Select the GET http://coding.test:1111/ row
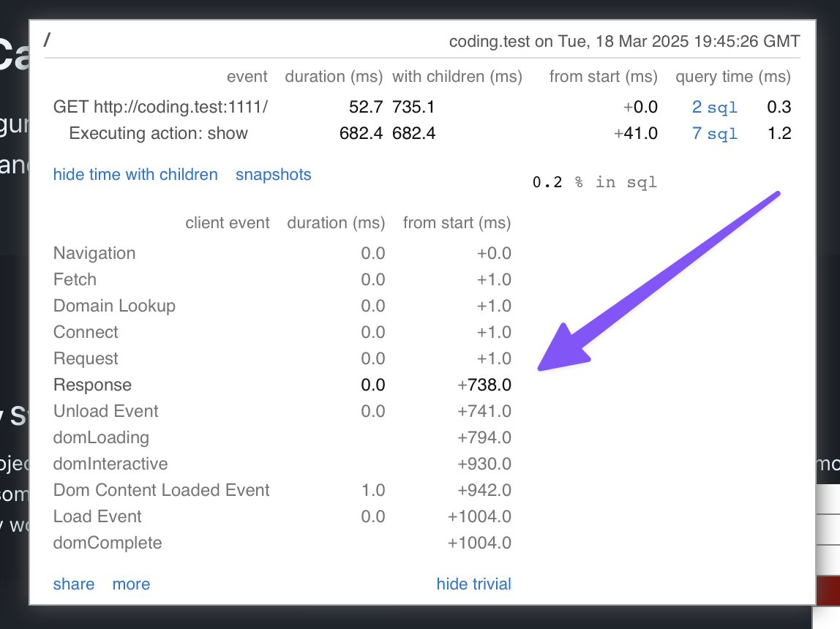The height and width of the screenshot is (629, 840). 422,107
